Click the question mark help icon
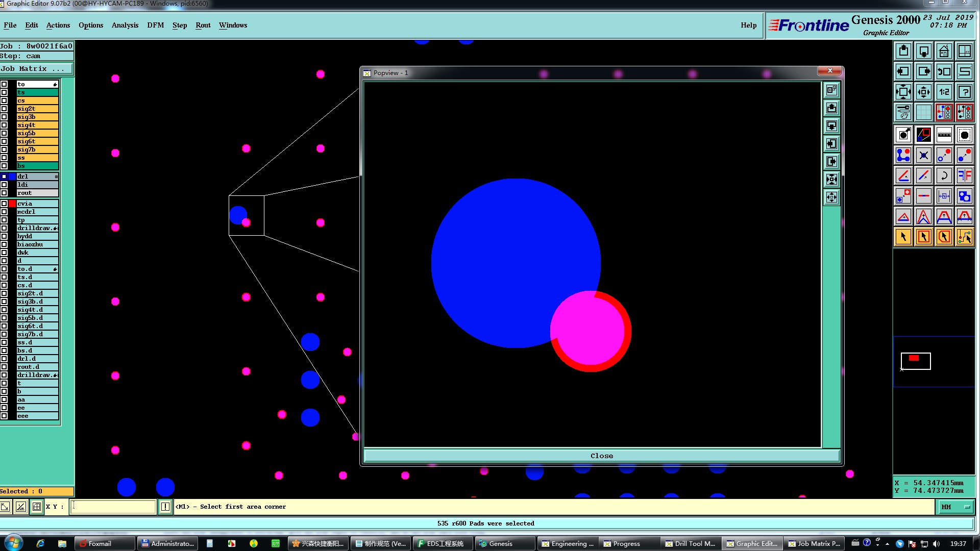The image size is (980, 551). 964,92
